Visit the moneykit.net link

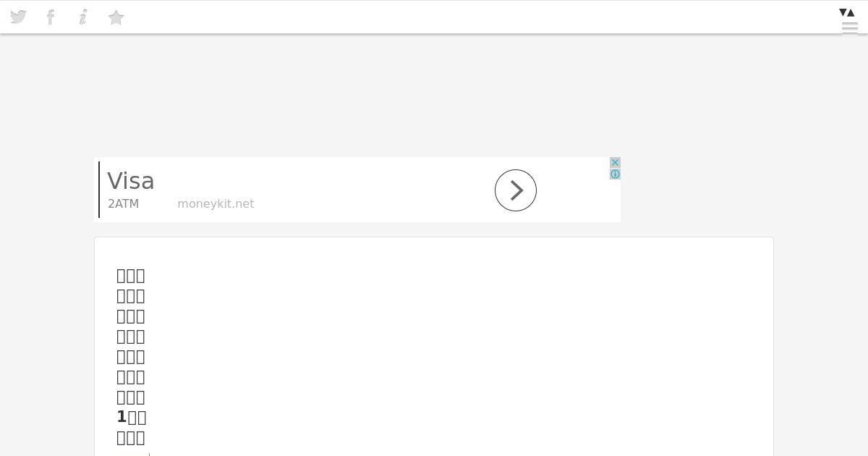[x=216, y=204]
